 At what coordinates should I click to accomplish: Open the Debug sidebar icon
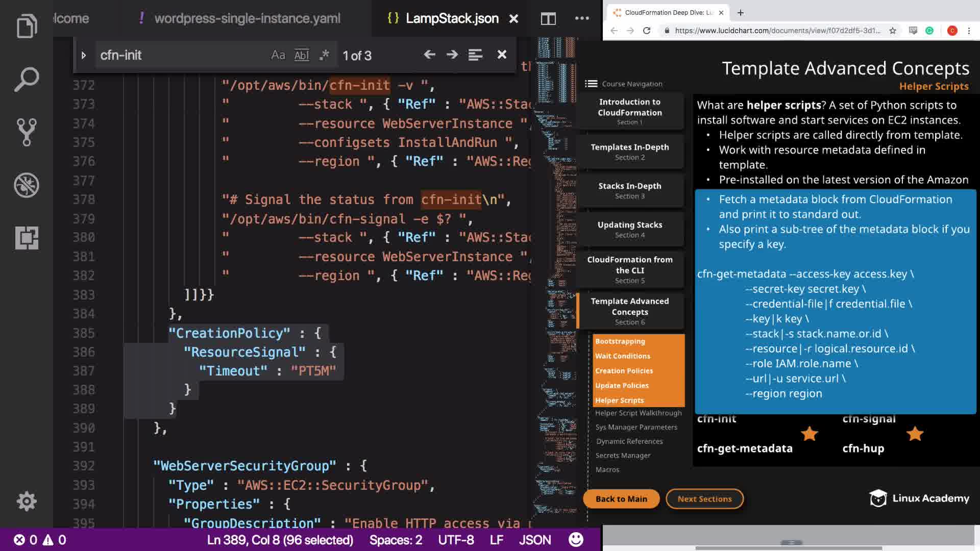coord(27,185)
